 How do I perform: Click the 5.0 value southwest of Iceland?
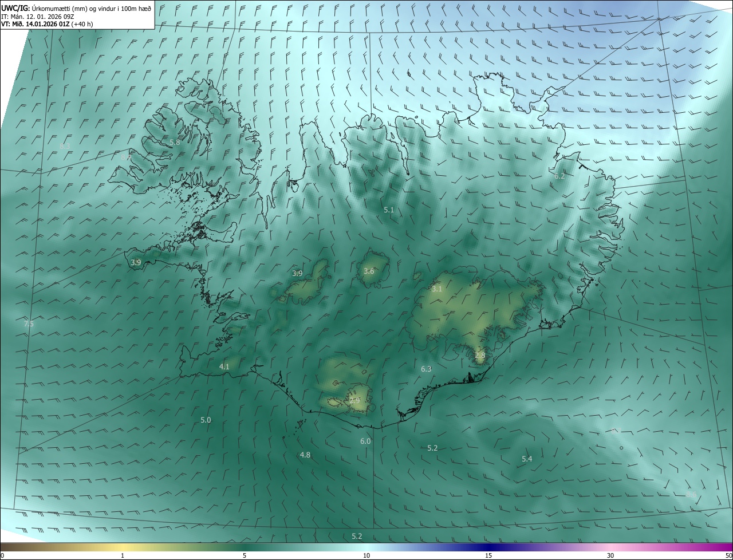206,420
